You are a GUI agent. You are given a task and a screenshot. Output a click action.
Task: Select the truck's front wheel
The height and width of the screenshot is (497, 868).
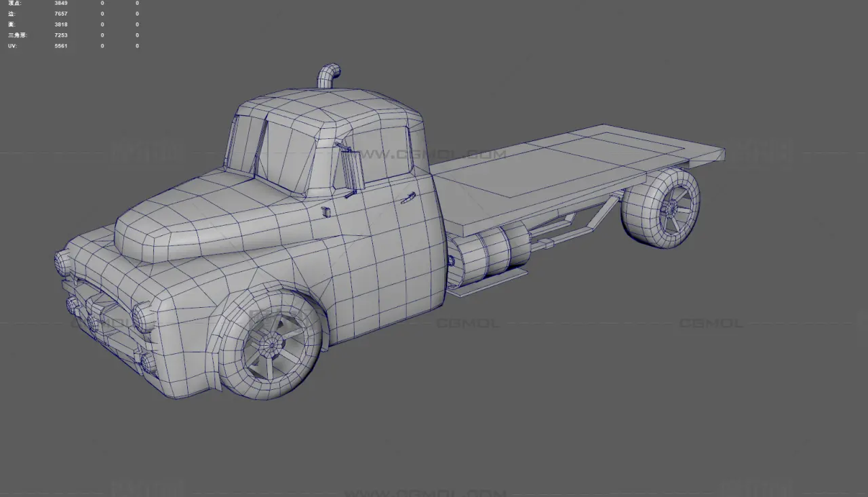272,346
